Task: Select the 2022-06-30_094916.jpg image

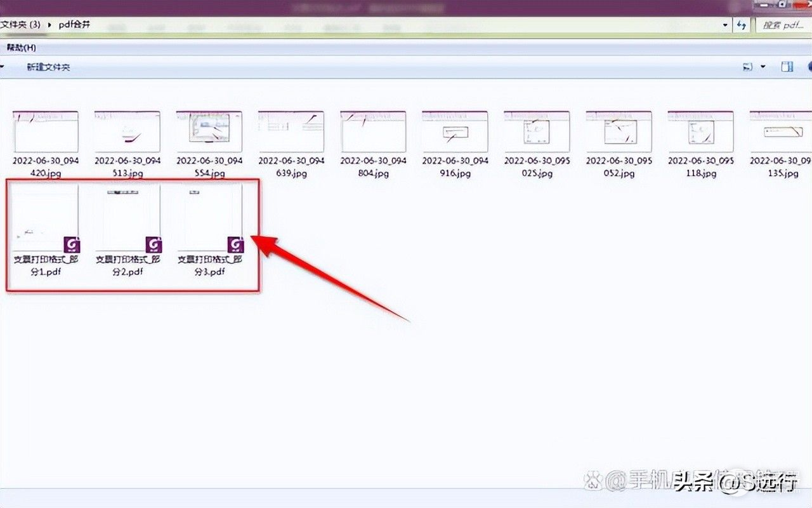Action: (455, 145)
